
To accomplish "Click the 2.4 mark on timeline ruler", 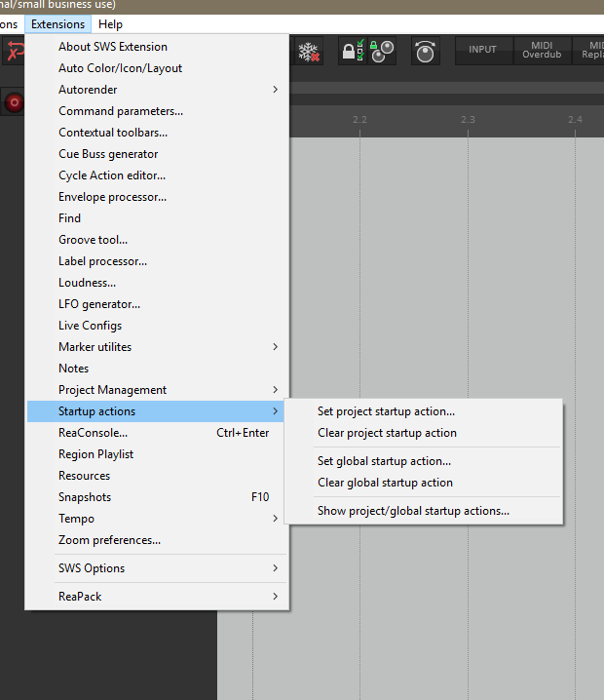I will click(575, 120).
